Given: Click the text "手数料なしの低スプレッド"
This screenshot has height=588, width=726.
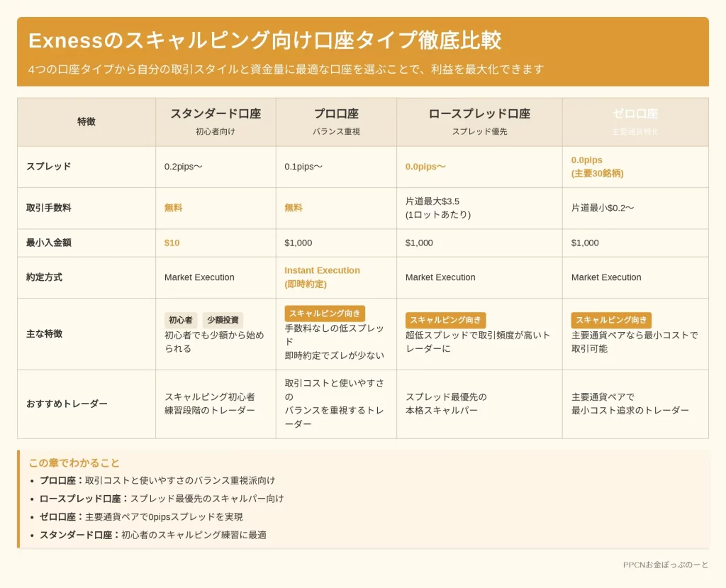Looking at the screenshot, I should [x=335, y=335].
